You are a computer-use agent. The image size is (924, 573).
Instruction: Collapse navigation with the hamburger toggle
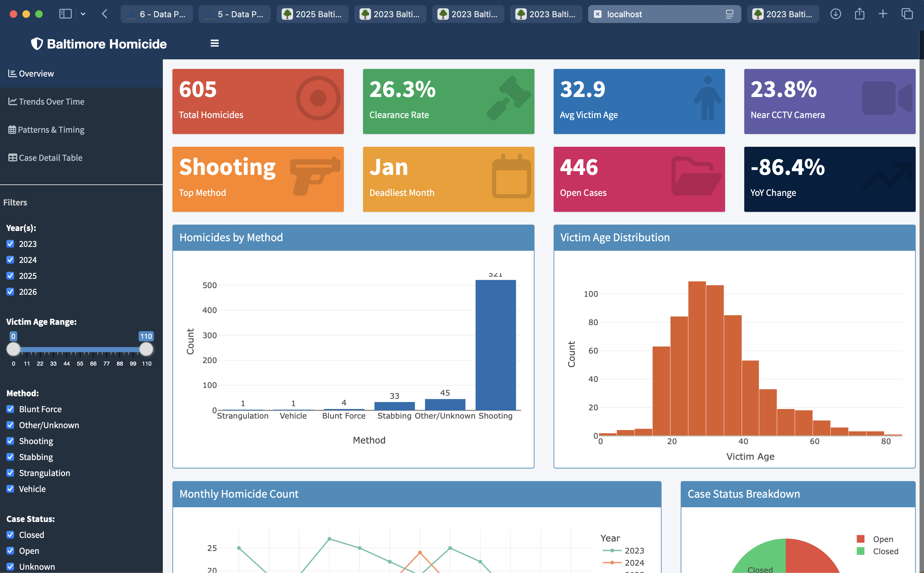tap(215, 43)
